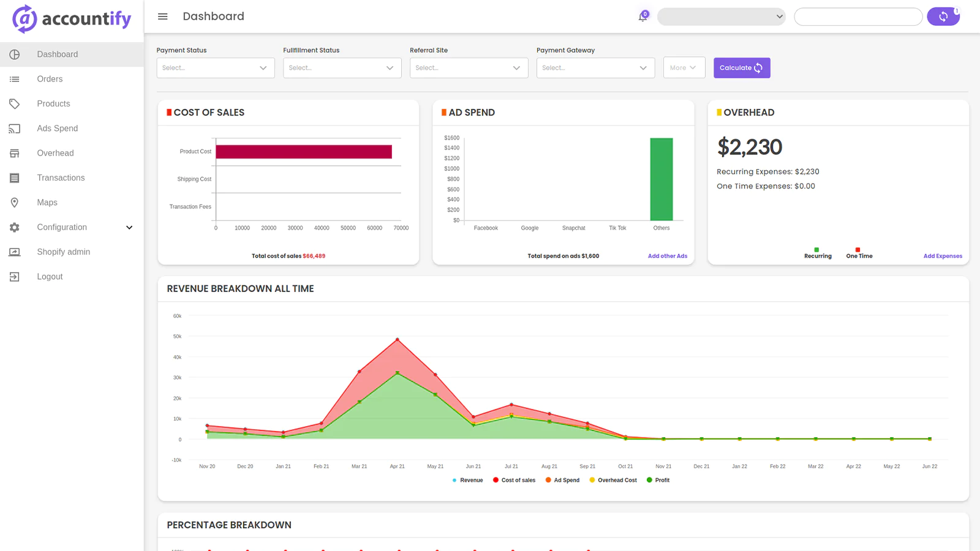Click the date range input field

[x=858, y=17]
